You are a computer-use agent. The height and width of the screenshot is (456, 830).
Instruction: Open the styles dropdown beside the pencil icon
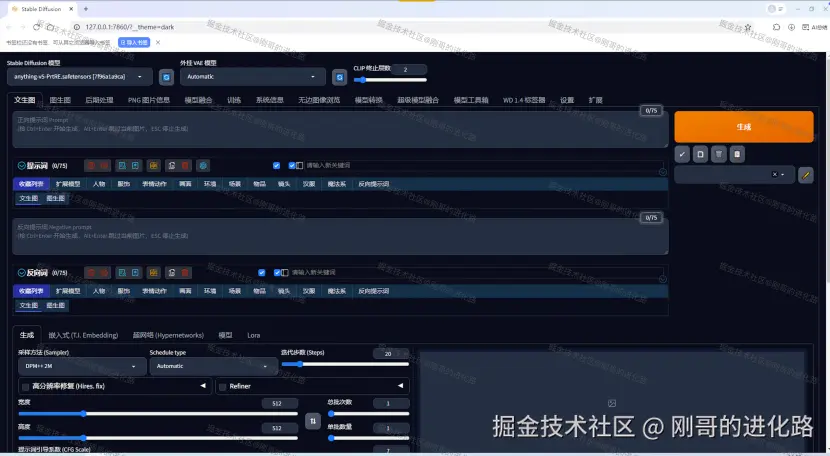734,174
